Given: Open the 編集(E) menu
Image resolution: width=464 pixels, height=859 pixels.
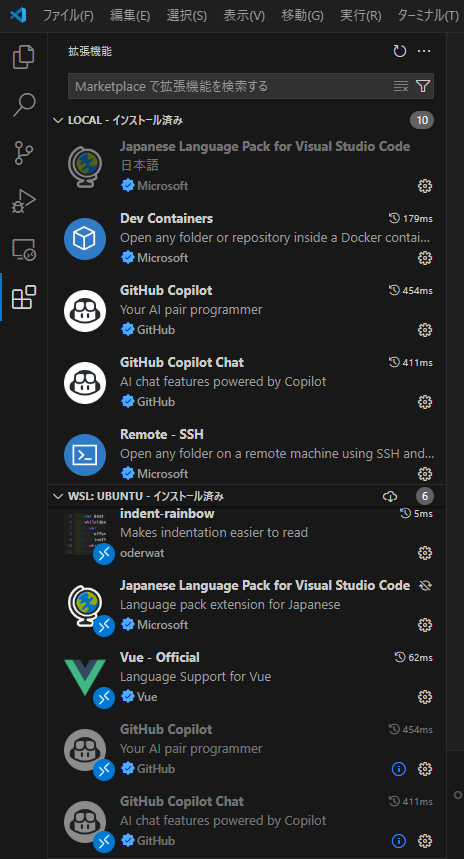Looking at the screenshot, I should click(130, 15).
